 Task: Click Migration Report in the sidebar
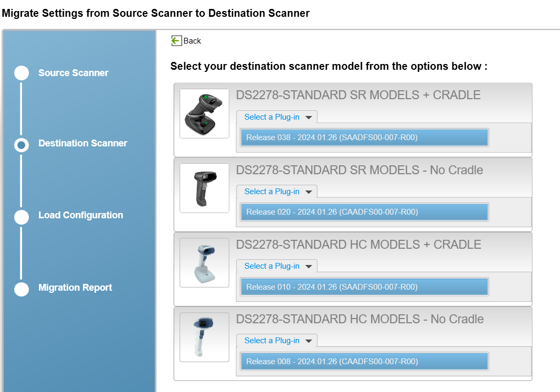pyautogui.click(x=75, y=288)
